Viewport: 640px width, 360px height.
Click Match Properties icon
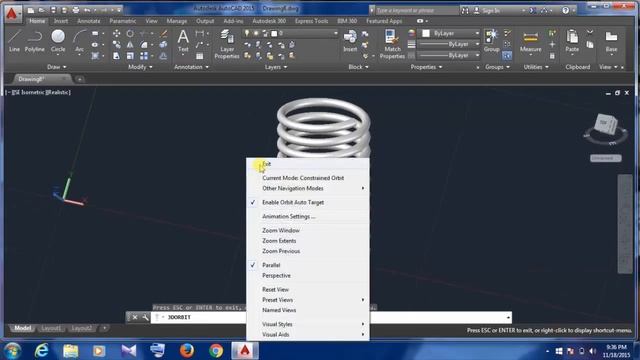(392, 44)
